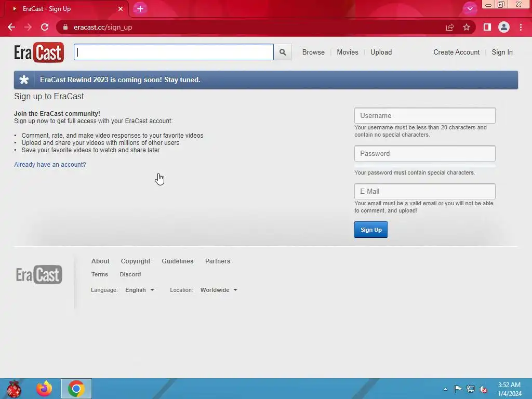Click the address bar URL eracast.cc/sign_up

[103, 27]
